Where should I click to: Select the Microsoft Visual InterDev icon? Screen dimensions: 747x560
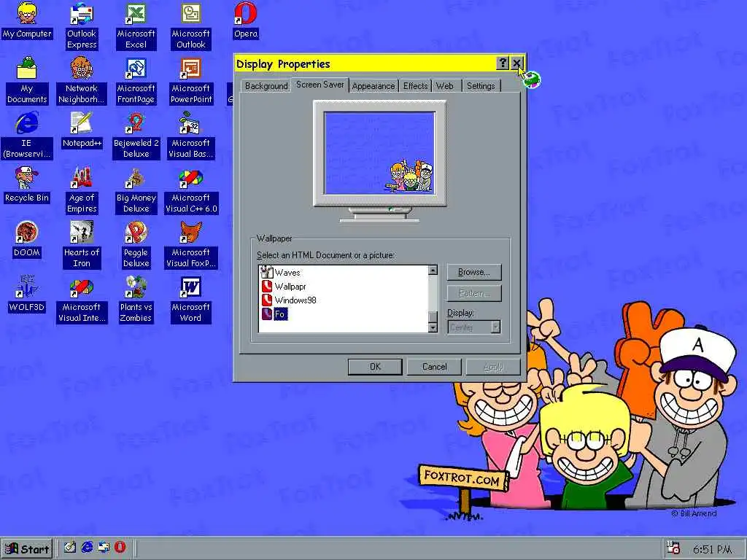pos(82,300)
